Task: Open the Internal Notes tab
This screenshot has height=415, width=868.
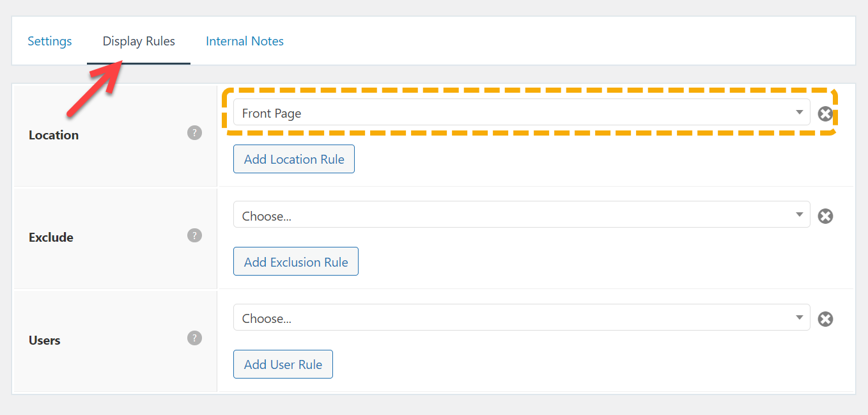Action: click(245, 41)
